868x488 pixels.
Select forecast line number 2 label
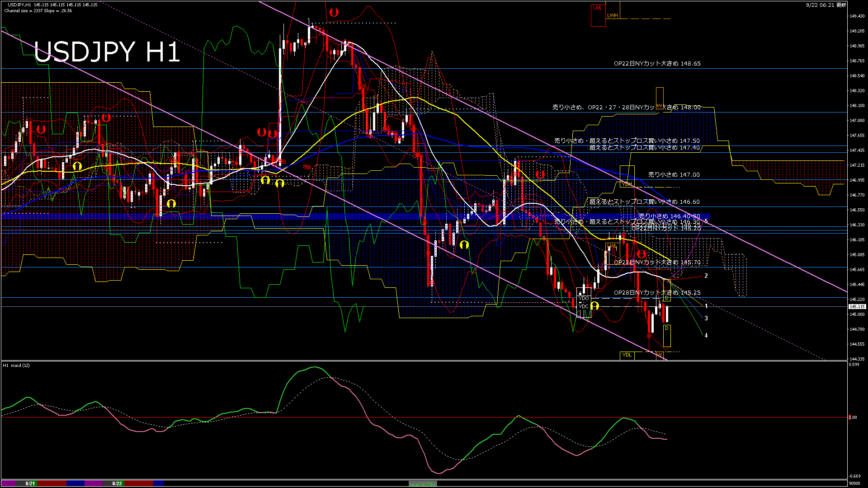[x=706, y=276]
